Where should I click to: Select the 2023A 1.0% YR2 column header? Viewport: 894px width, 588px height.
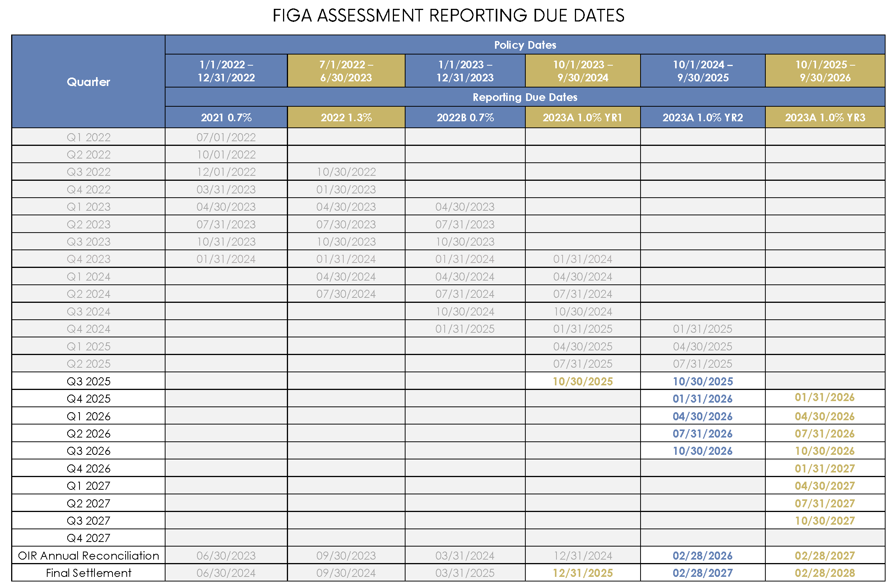pos(702,117)
